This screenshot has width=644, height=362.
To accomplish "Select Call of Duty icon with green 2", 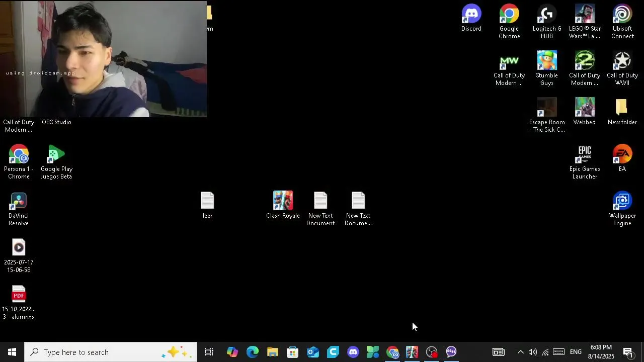I will click(585, 69).
